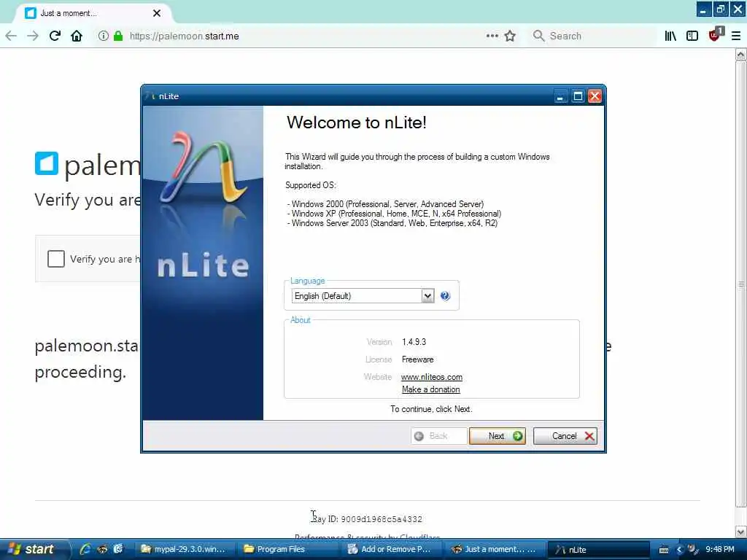Click the Freeware license text
Screen dimensions: 747x560
417,359
